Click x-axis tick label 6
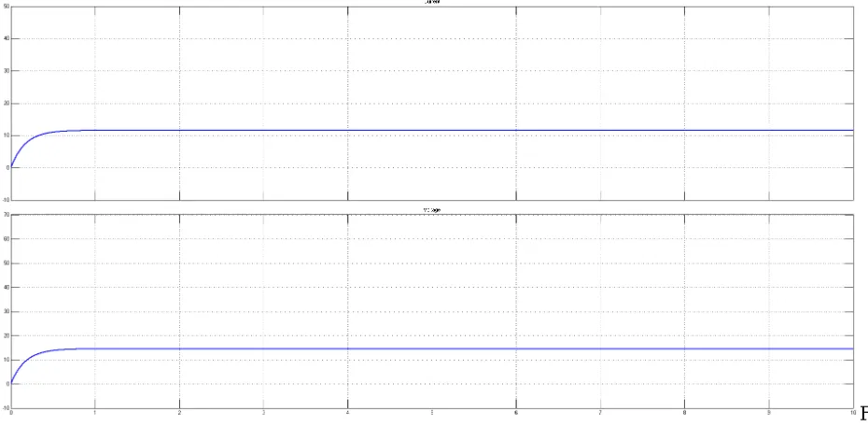This screenshot has width=868, height=426. 516,413
